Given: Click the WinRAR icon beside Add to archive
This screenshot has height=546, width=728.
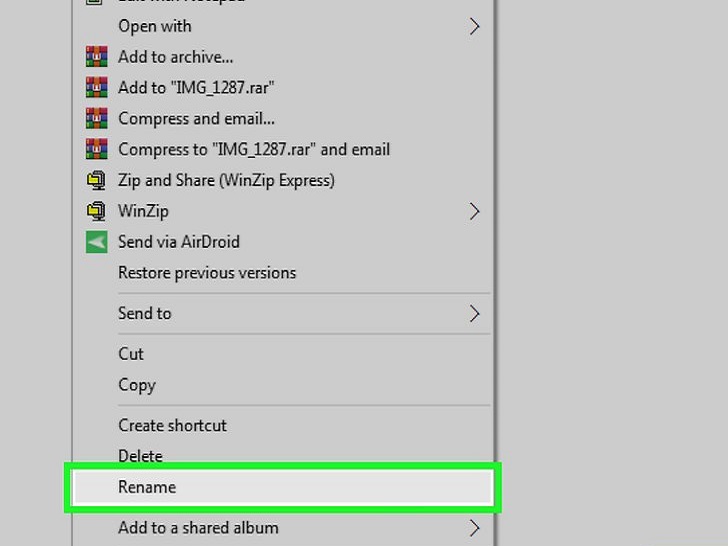Looking at the screenshot, I should (x=97, y=57).
